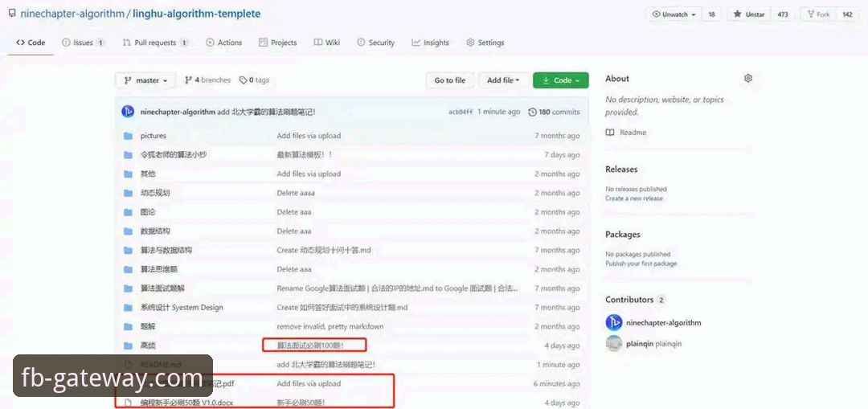Screen dimensions: 868x409
Task: Click the folder icon beside 算法思维题
Action: coord(129,269)
